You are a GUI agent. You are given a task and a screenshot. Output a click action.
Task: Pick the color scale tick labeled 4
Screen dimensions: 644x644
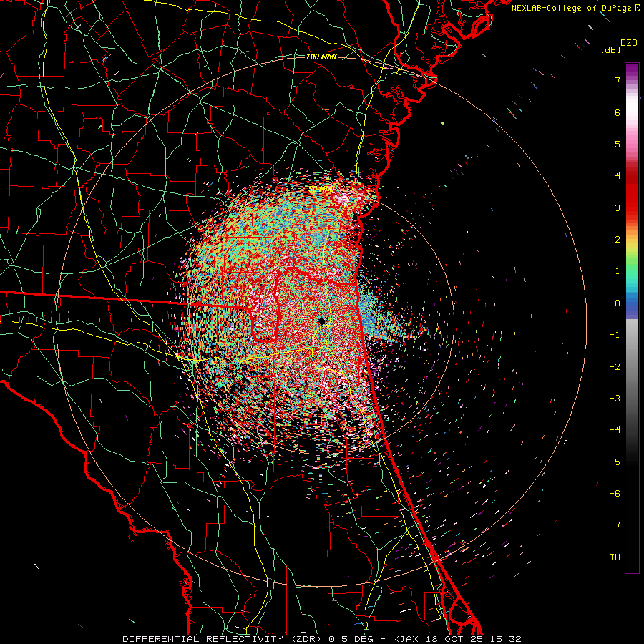point(618,176)
